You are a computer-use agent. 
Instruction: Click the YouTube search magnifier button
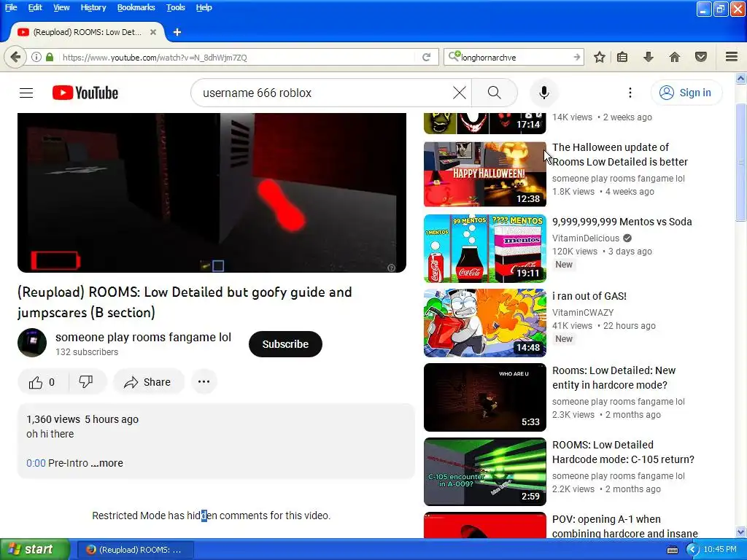495,93
